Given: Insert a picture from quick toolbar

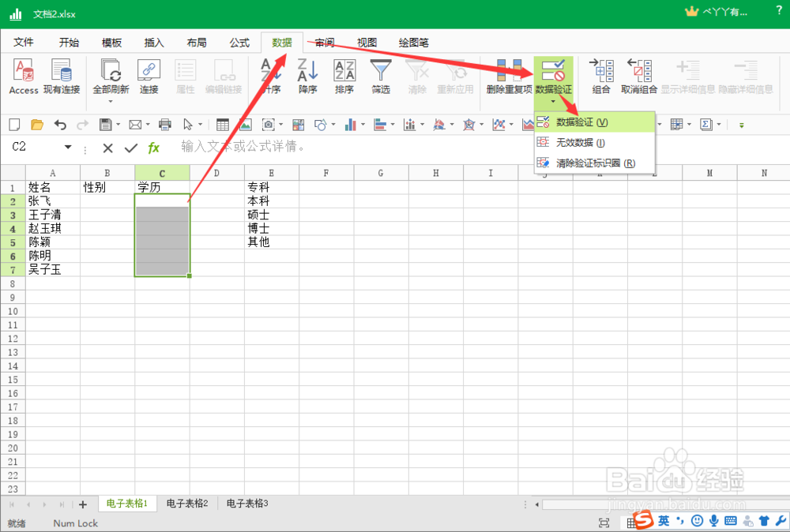Looking at the screenshot, I should pos(246,125).
